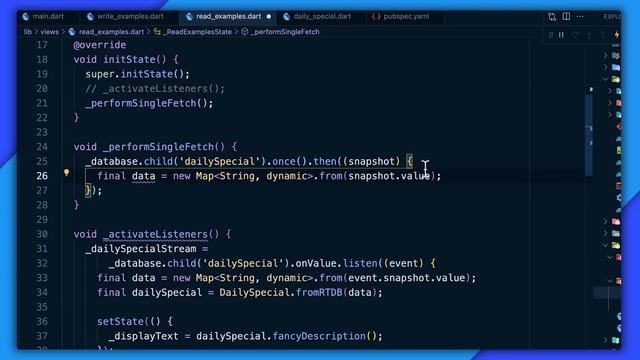The height and width of the screenshot is (360, 640).
Task: Open the _ReadExamplesState breadcrumb dropdown
Action: (x=198, y=32)
